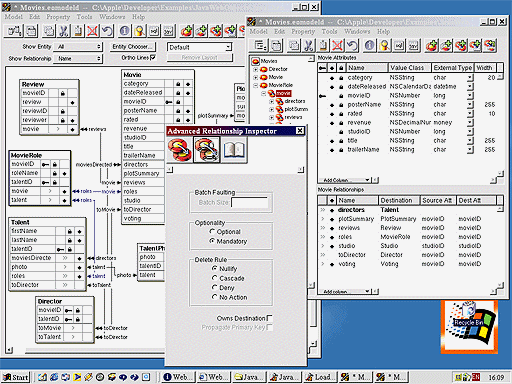Select the toDirector relationship row
Screen dimensions: 512x384
(x=408, y=255)
